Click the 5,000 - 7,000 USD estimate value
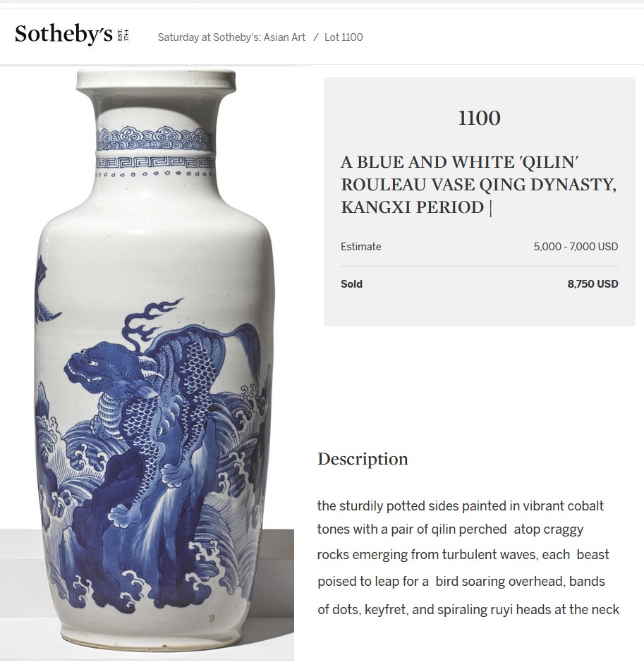 click(x=576, y=247)
